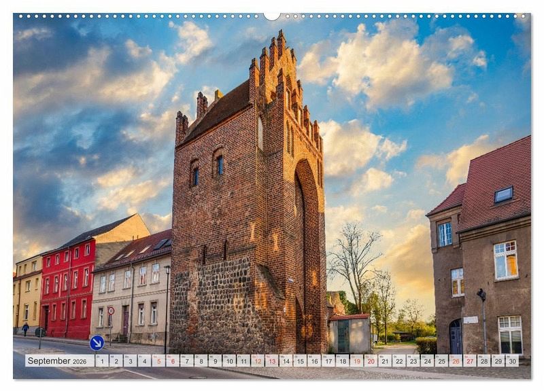Click red-highlighted day 20 in the date row
The width and height of the screenshot is (544, 392).
(371, 361)
